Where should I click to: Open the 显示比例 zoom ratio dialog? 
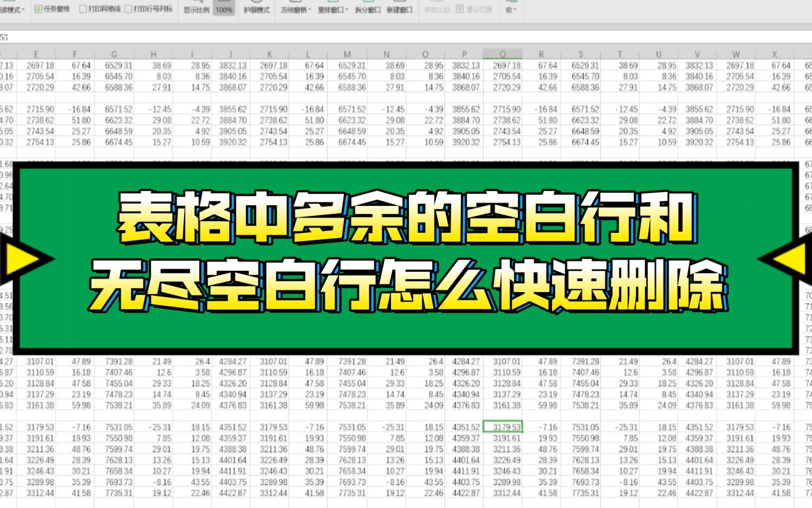196,10
